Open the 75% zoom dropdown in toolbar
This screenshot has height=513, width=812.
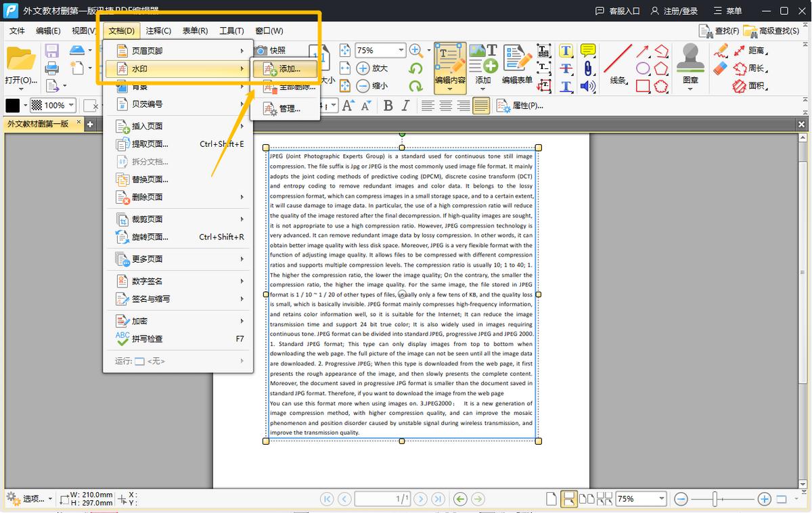click(x=401, y=51)
